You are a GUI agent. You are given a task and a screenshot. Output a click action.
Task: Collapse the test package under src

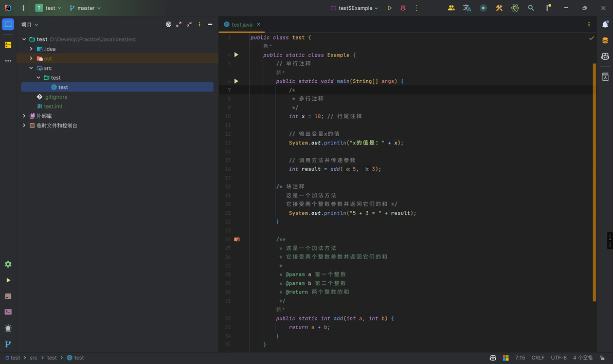[38, 78]
